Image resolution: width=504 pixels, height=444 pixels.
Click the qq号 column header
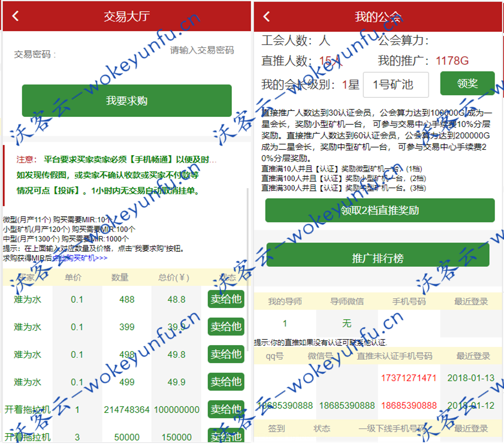[274, 356]
